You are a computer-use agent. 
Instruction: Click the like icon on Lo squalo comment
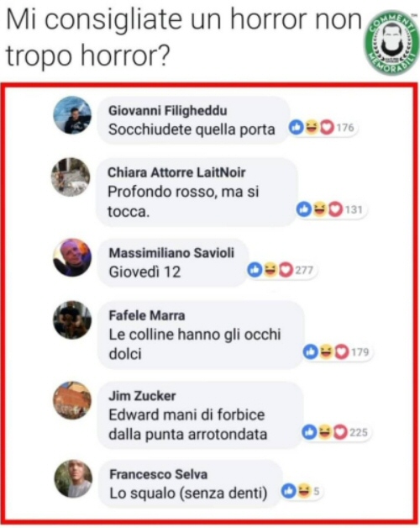tap(289, 491)
